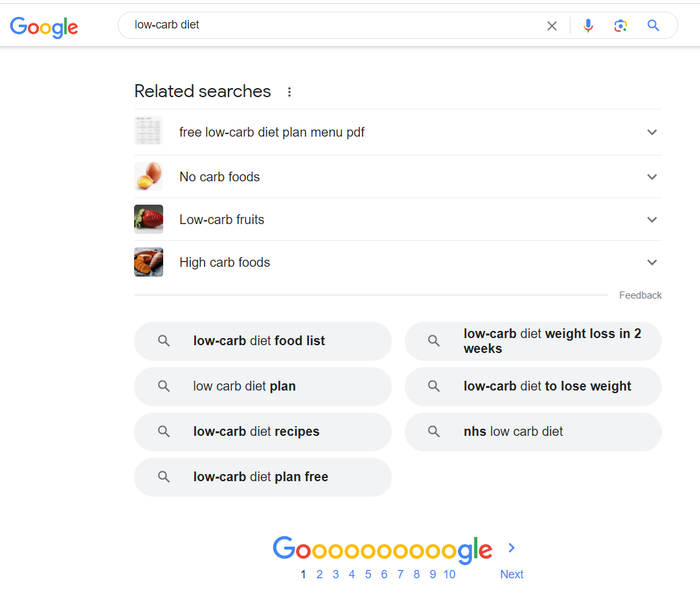Open the three-dot menu beside Related searches
Screen dimensions: 700x601
[x=289, y=92]
